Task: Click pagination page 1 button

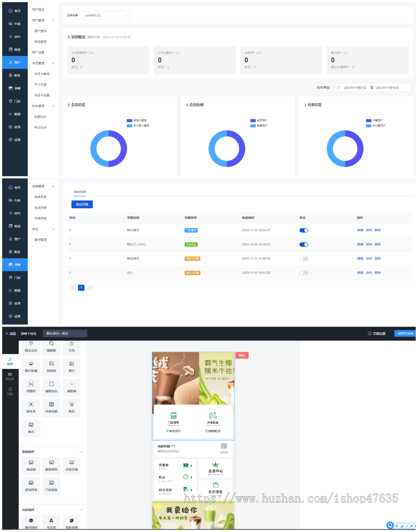Action: coord(81,288)
